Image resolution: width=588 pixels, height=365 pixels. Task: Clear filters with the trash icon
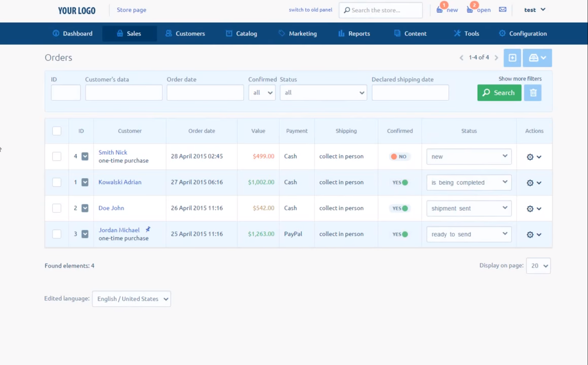point(533,93)
